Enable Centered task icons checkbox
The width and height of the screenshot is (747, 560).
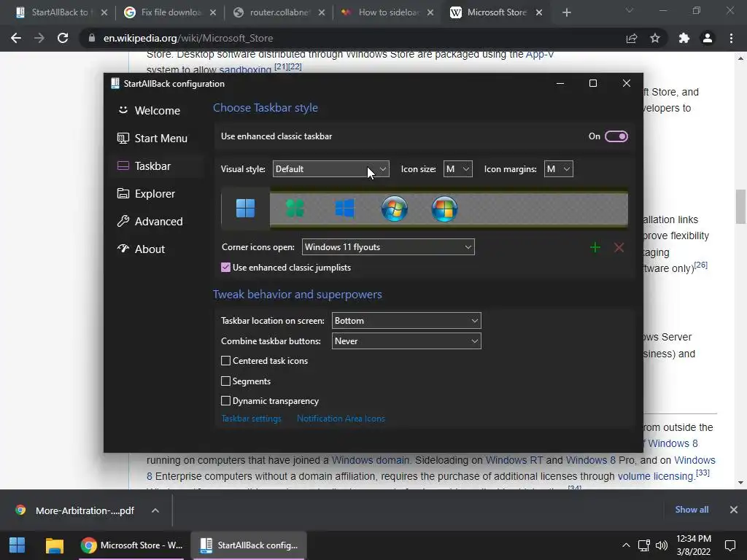[x=226, y=361]
